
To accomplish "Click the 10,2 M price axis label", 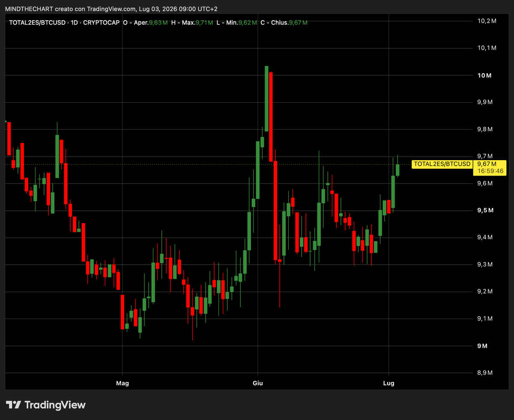I will tap(487, 21).
